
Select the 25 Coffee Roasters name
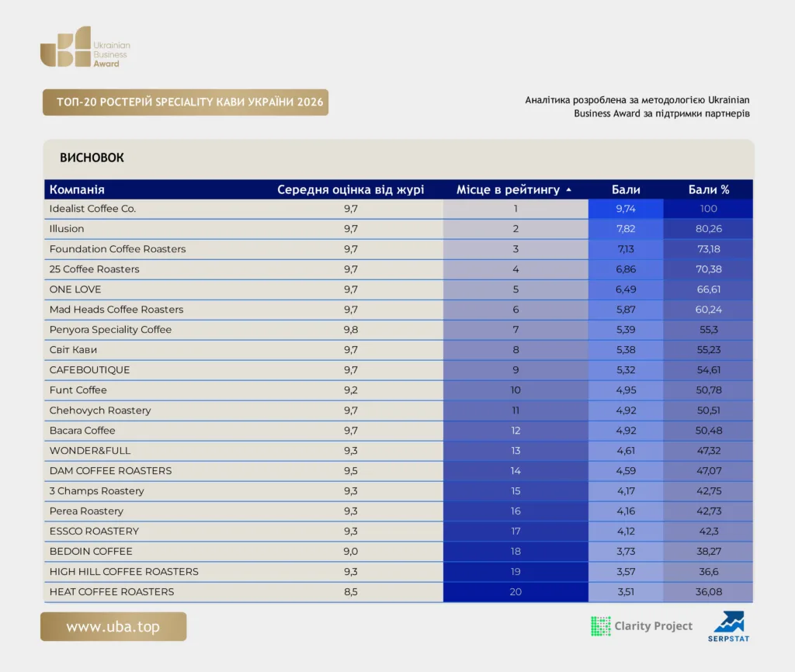point(94,269)
